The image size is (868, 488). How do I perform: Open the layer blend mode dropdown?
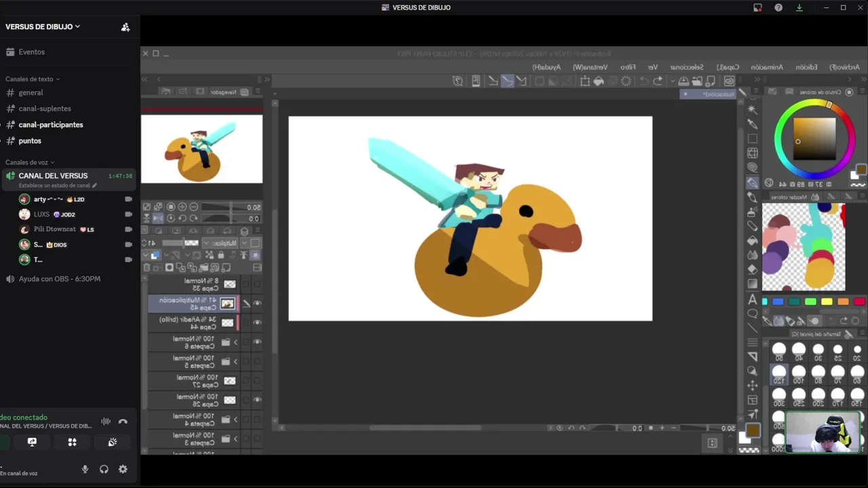[220, 243]
